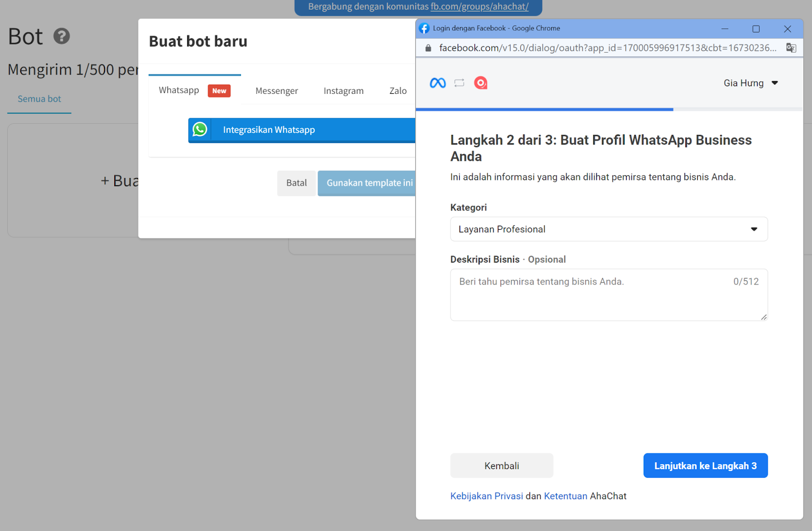Viewport: 812px width, 531px height.
Task: Select the Semua bot tab
Action: [x=39, y=99]
